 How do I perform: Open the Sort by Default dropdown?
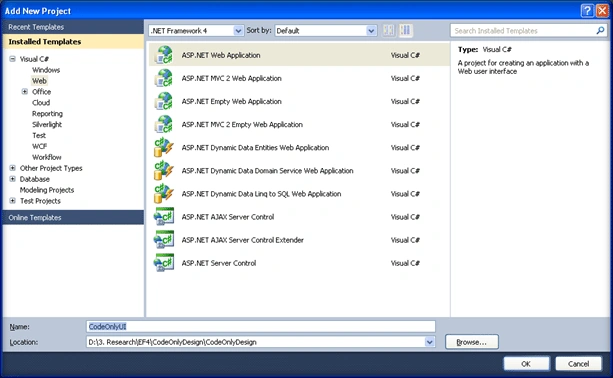[x=371, y=30]
